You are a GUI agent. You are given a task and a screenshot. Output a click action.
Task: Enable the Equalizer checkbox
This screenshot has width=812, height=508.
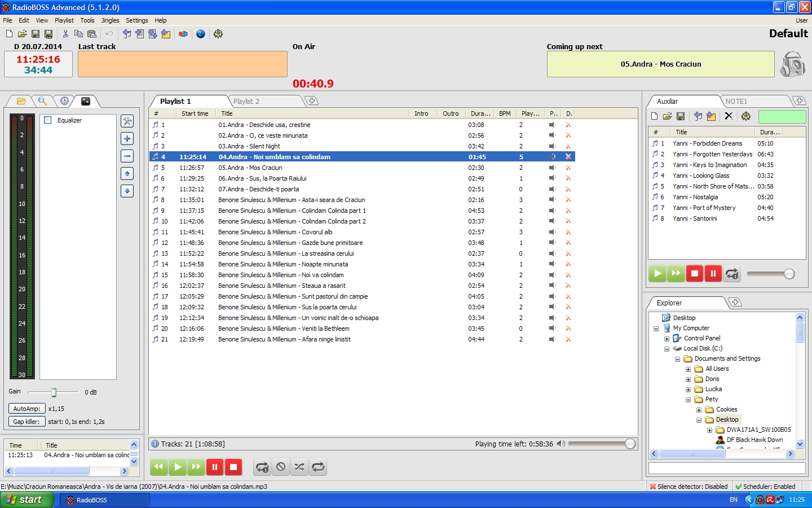48,120
